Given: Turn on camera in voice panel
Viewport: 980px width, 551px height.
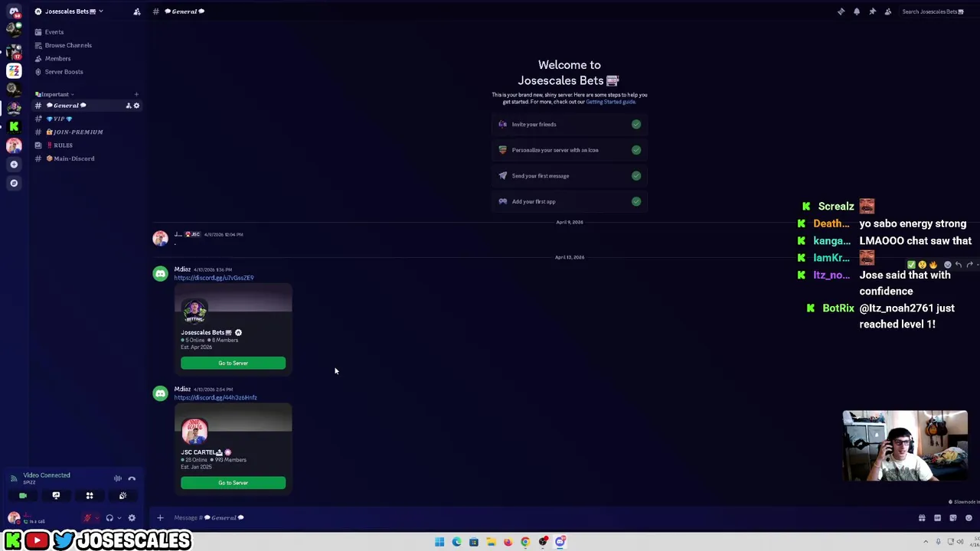Looking at the screenshot, I should tap(23, 496).
